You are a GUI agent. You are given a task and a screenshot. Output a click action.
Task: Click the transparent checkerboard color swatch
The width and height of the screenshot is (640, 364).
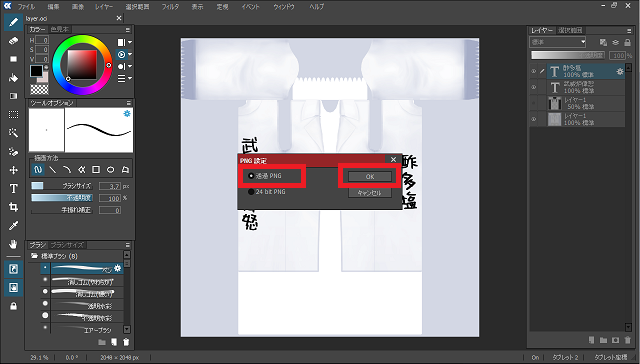coord(39,89)
